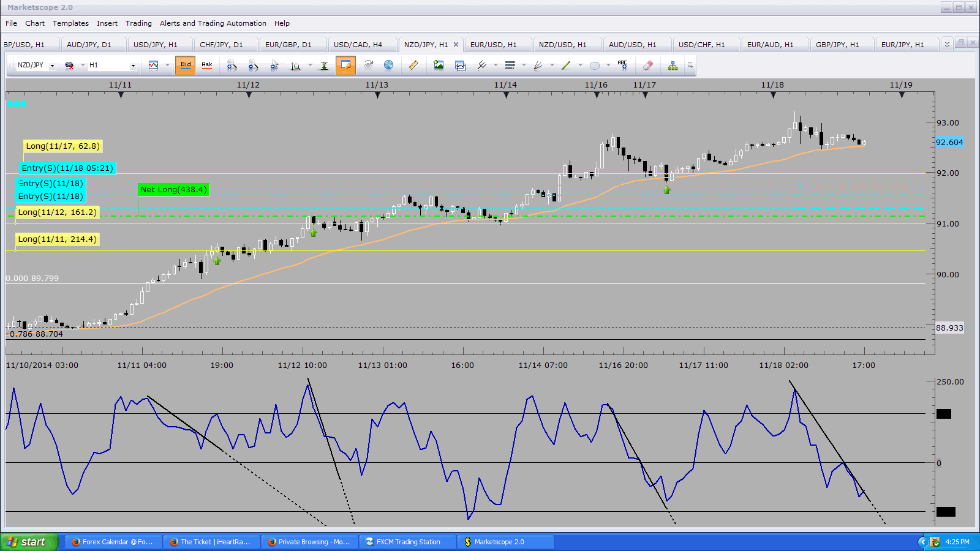Image resolution: width=980 pixels, height=551 pixels.
Task: Select the eraser tool in toolbar
Action: pos(647,66)
